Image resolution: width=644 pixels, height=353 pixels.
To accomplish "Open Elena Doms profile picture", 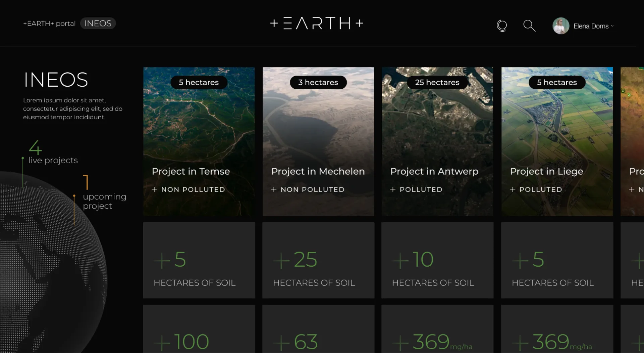I will 560,26.
